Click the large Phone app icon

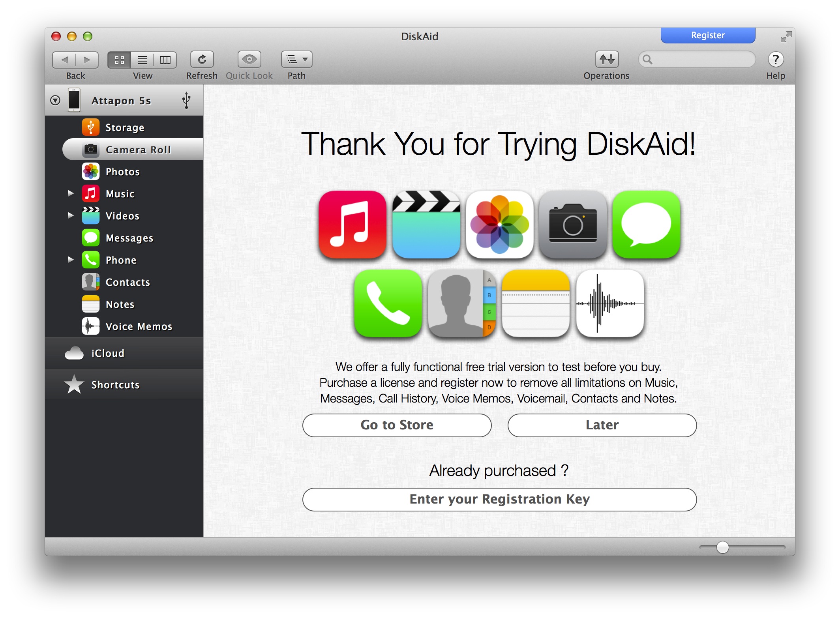coord(388,303)
